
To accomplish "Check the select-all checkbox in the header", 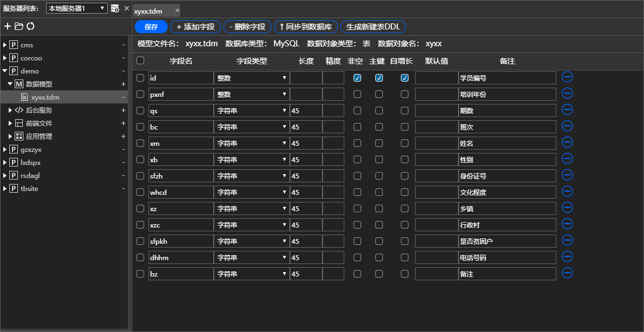I will (x=140, y=61).
